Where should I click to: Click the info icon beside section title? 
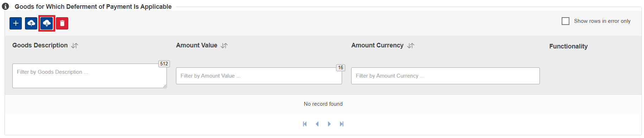pos(6,6)
